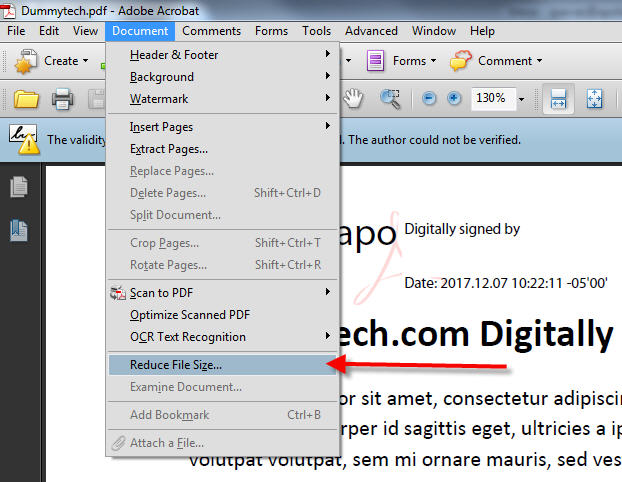The height and width of the screenshot is (482, 622).
Task: Open the Bookmarks panel sidebar icon
Action: pos(19,230)
